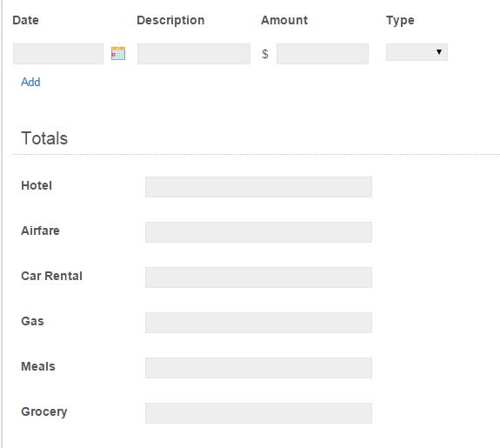Click the Car Rental total field
The height and width of the screenshot is (448, 500).
coord(258,277)
